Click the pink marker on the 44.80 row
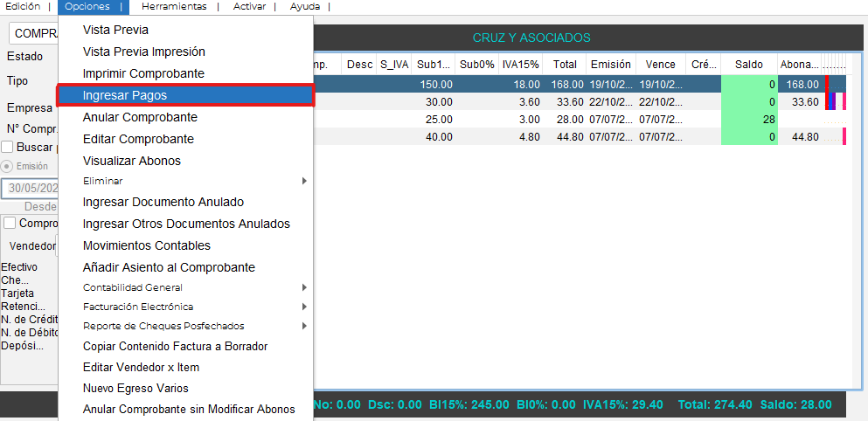Image resolution: width=868 pixels, height=421 pixels. [x=844, y=136]
